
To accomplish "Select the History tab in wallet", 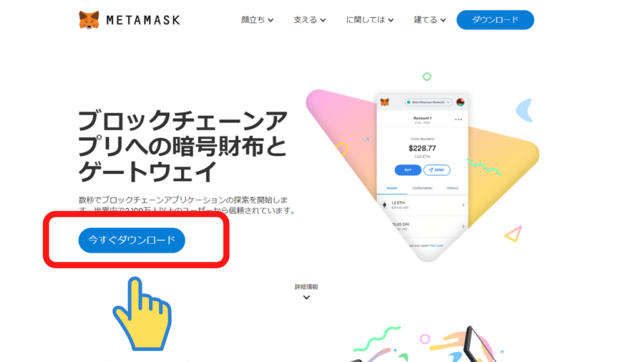I will (x=453, y=188).
